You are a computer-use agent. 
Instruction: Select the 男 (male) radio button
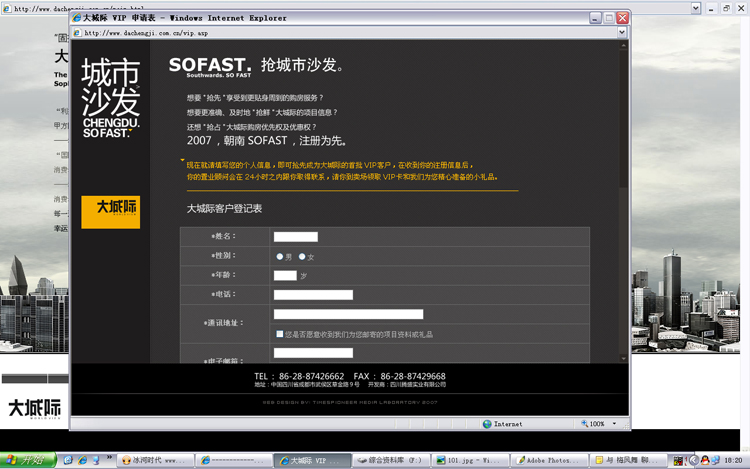(x=280, y=257)
